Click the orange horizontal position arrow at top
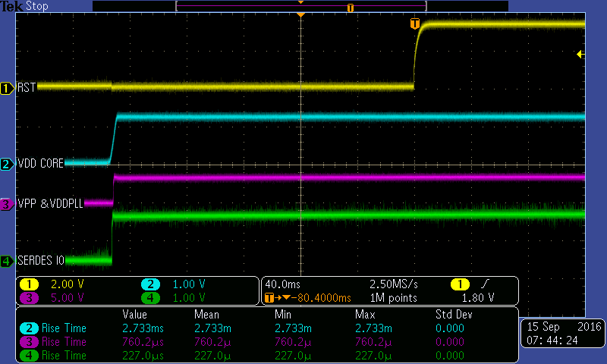 coord(301,14)
